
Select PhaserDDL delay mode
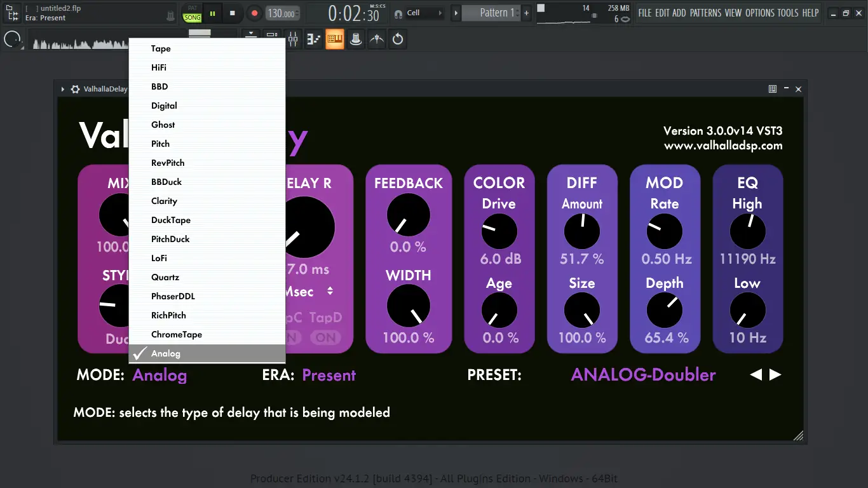coord(207,296)
